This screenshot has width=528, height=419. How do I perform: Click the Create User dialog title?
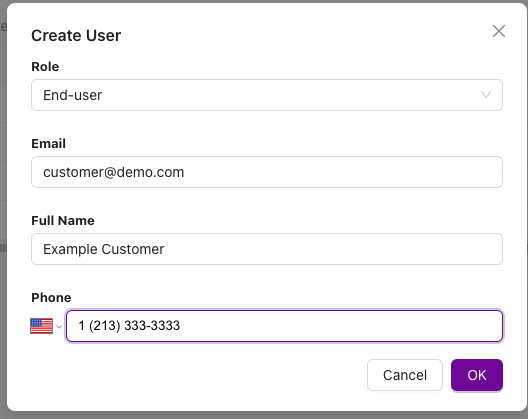coord(76,35)
